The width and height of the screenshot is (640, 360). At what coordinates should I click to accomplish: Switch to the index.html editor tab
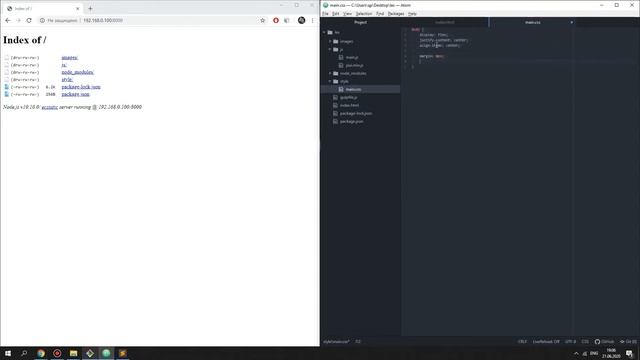pos(444,22)
